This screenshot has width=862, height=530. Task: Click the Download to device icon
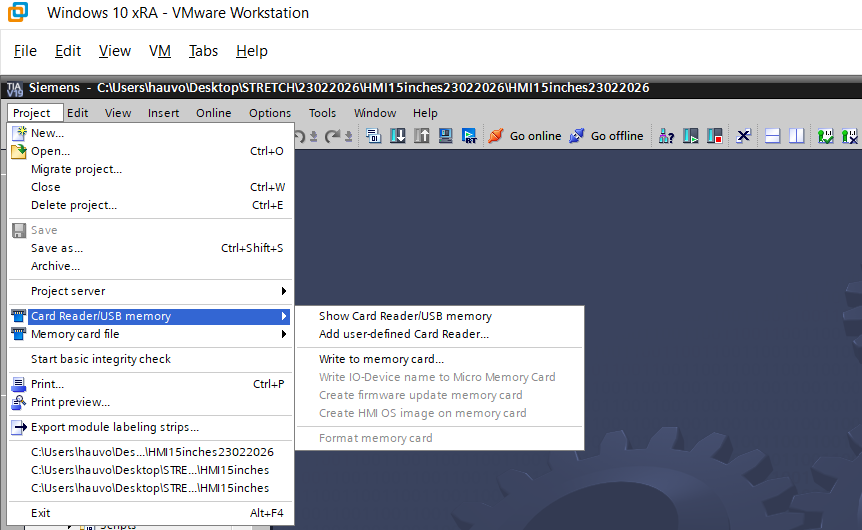[397, 136]
